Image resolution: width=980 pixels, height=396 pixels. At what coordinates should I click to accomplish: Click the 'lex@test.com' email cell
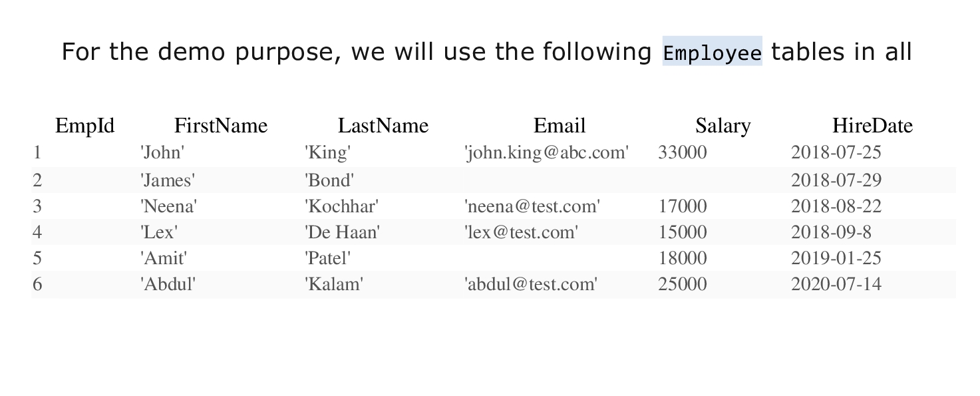pos(521,232)
